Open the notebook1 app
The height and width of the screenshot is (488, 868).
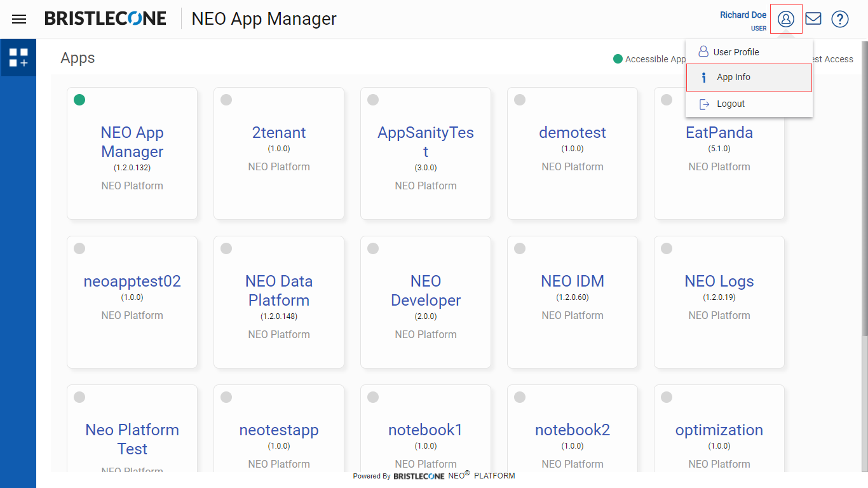[426, 429]
